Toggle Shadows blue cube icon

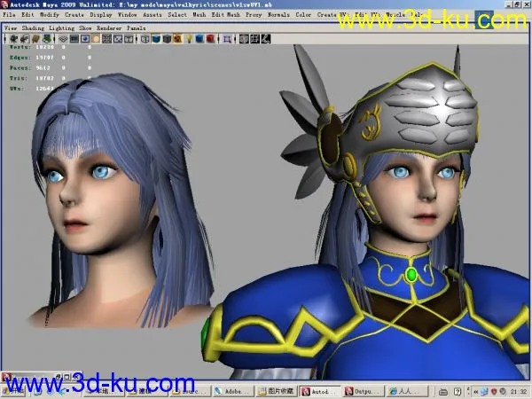[199, 39]
